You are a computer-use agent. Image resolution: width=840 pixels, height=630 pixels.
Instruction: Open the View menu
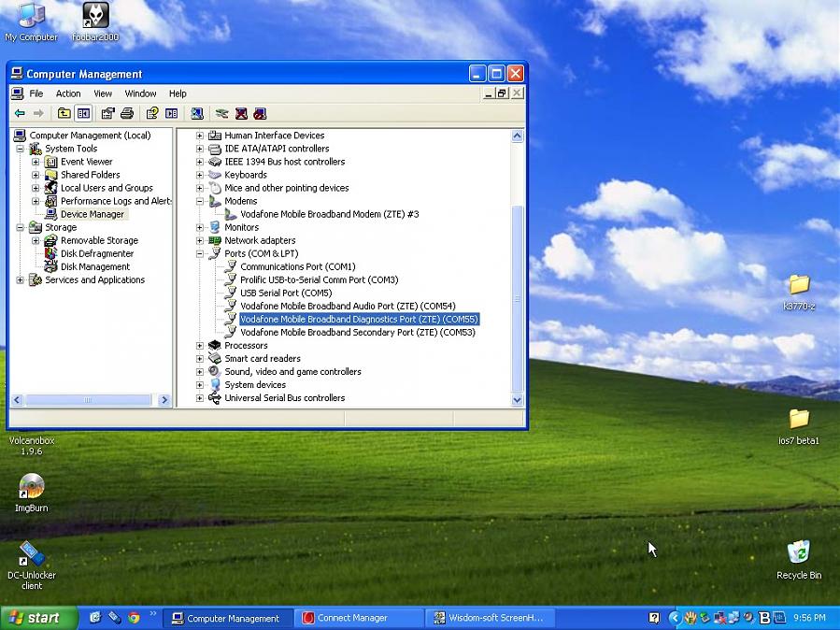(103, 93)
